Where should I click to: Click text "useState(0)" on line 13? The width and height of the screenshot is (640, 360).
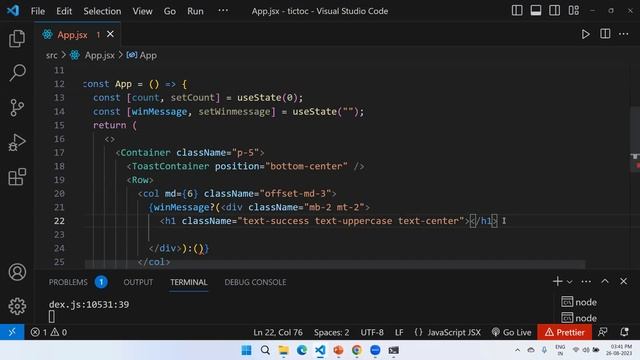click(269, 98)
